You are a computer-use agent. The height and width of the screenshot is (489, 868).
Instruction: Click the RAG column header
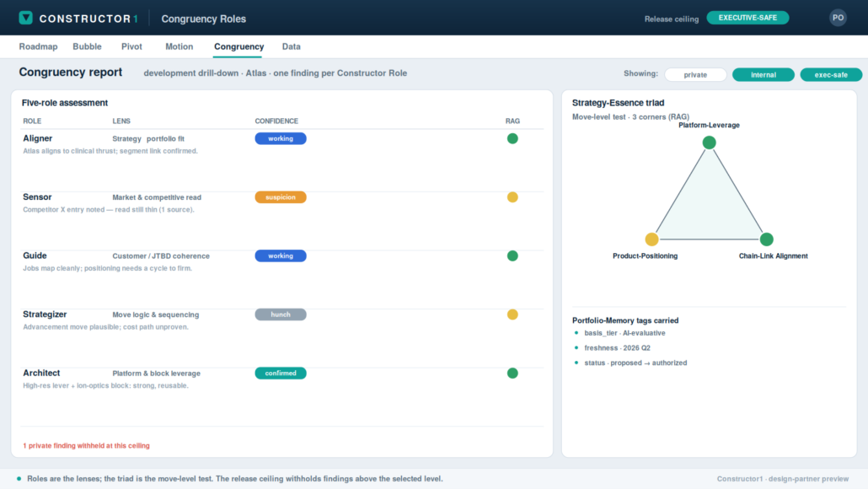click(x=512, y=121)
